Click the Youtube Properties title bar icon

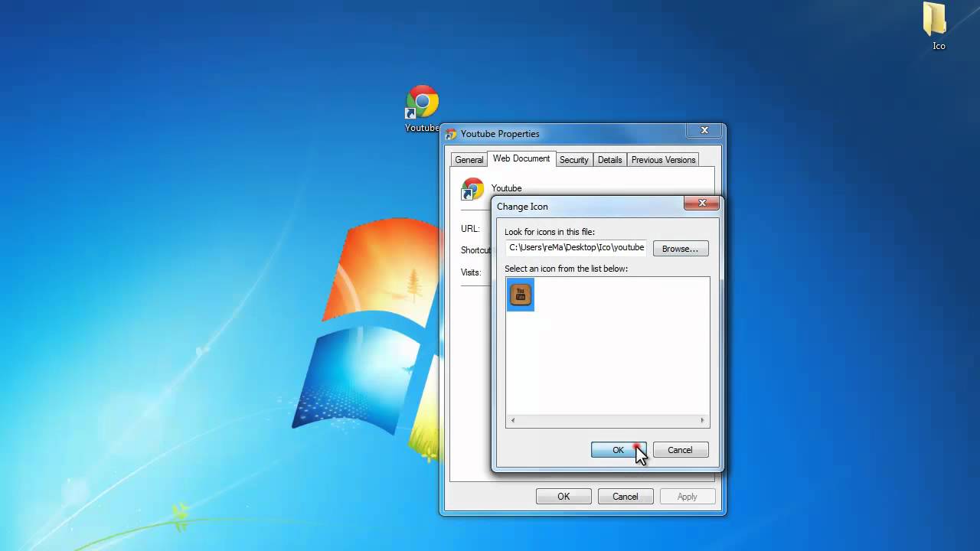tap(451, 133)
